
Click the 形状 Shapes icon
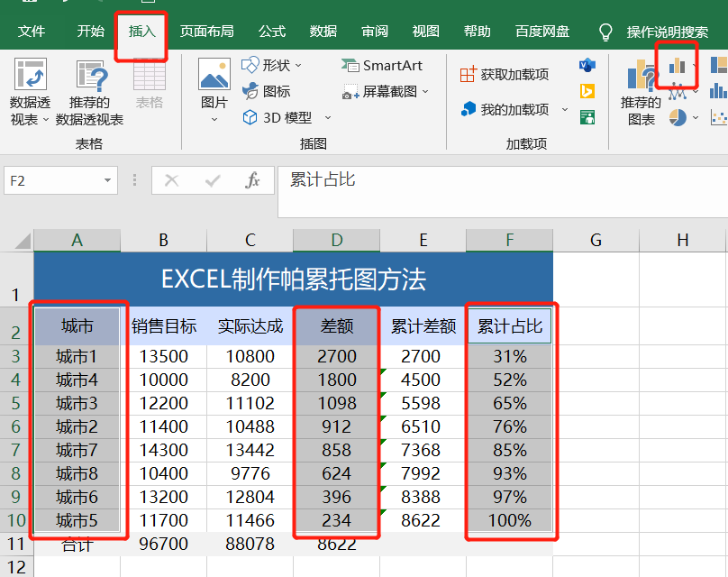coord(250,65)
